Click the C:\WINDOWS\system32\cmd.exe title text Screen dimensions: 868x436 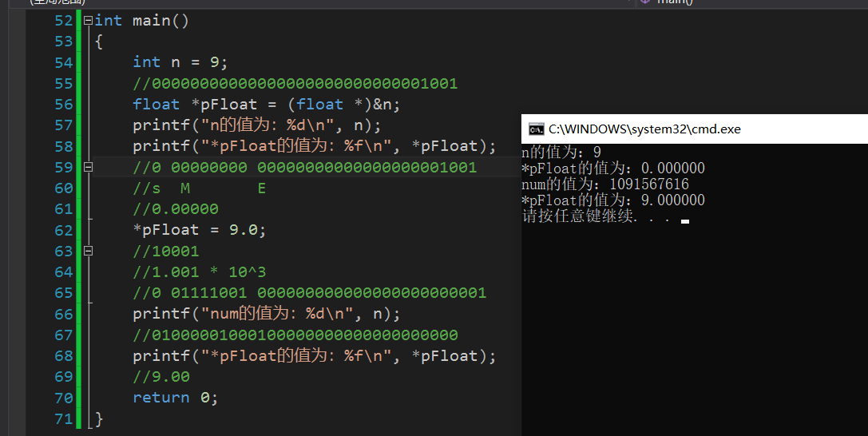[x=644, y=129]
